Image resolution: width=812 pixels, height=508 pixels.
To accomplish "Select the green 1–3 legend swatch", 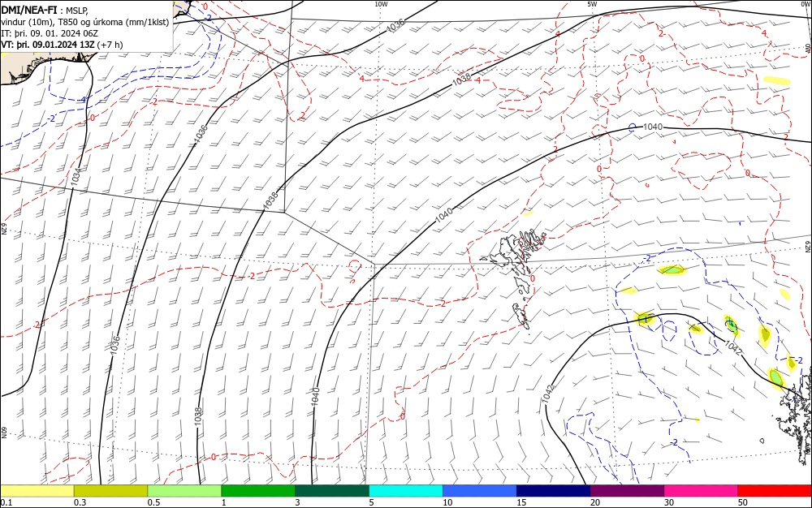I will click(x=258, y=490).
